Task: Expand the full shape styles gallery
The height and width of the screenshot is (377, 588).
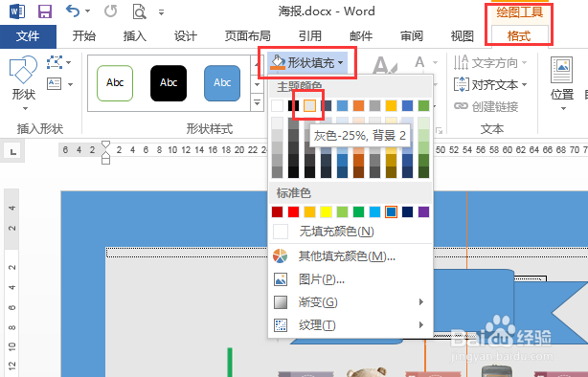Action: coord(258,102)
